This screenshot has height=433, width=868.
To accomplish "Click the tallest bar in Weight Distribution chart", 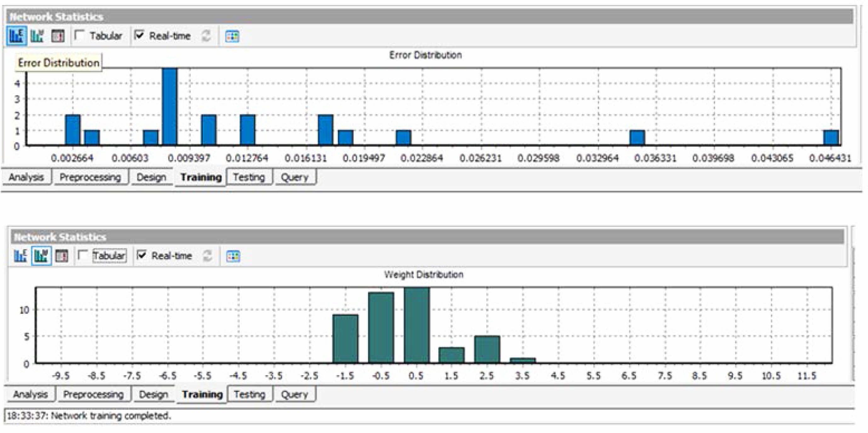I will [416, 325].
